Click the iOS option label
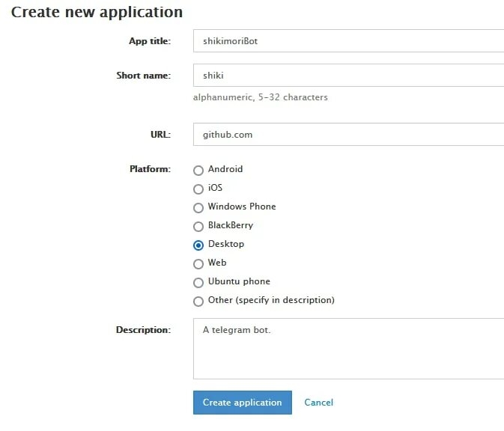The height and width of the screenshot is (431, 504). 215,188
